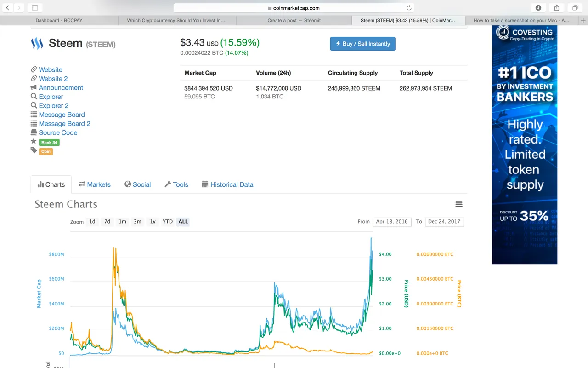The image size is (588, 368).
Task: Set chart zoom to 1d
Action: coord(92,222)
